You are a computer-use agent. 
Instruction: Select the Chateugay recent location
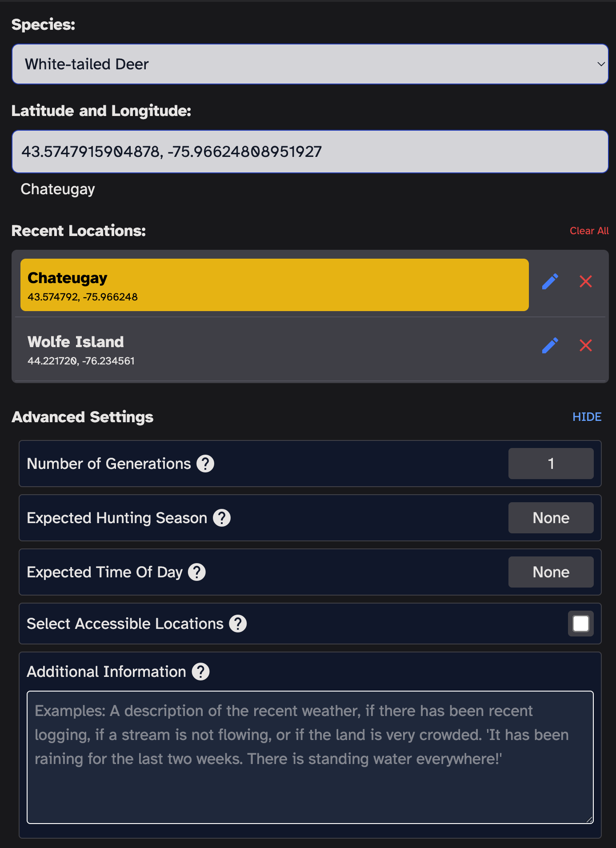click(x=274, y=285)
